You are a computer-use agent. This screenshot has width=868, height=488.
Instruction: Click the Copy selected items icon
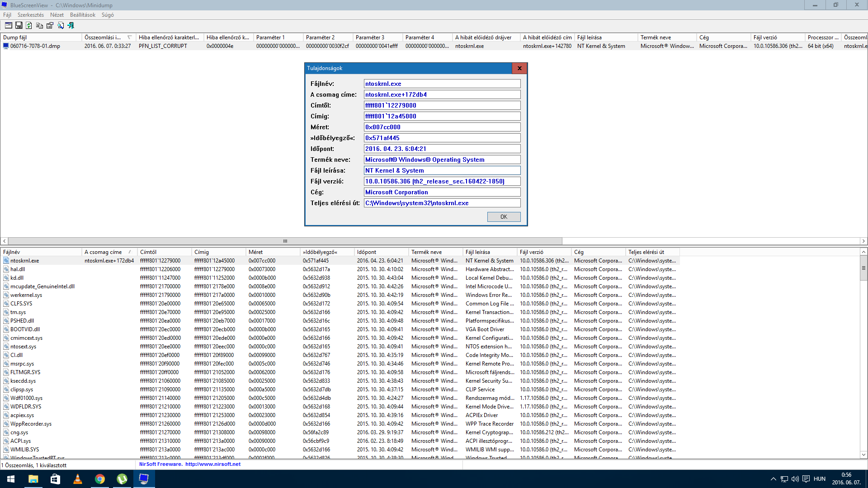[39, 25]
